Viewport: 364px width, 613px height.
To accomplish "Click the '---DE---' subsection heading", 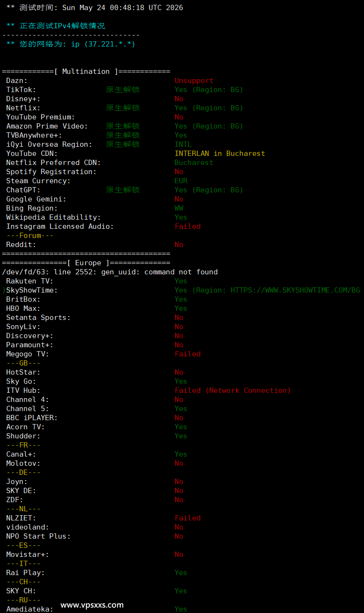I will click(23, 472).
